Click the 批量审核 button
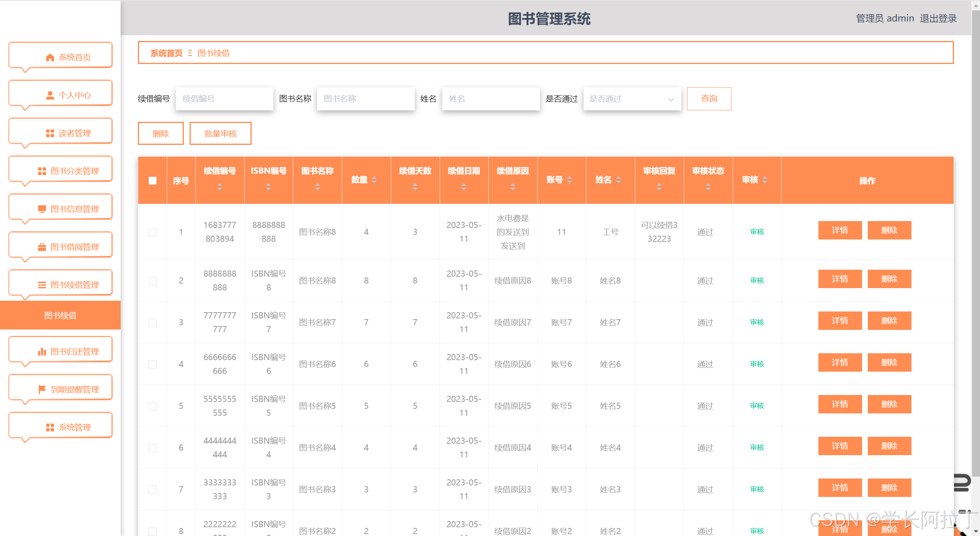This screenshot has width=980, height=536. [x=220, y=133]
